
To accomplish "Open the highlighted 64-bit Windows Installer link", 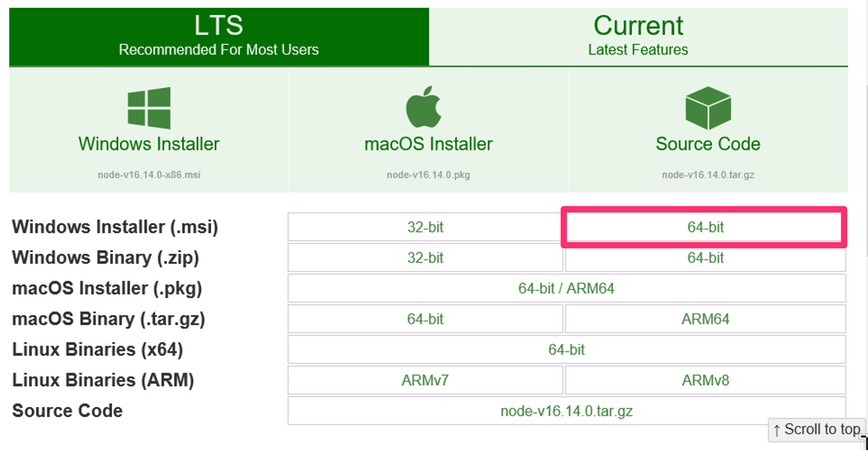I will pos(704,227).
